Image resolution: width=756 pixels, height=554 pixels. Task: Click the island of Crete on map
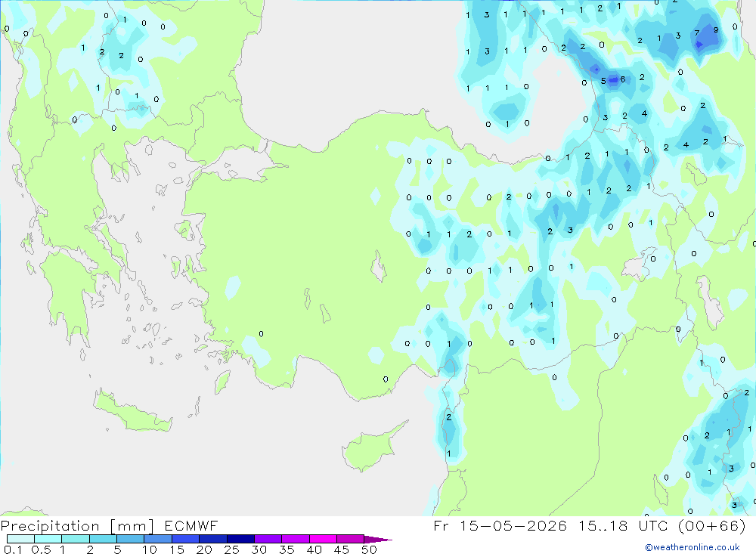(134, 413)
